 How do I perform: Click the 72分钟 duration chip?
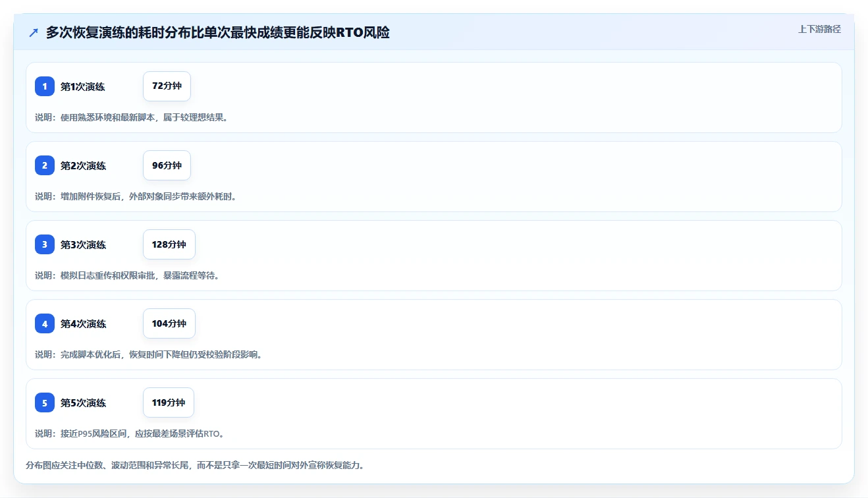click(167, 86)
